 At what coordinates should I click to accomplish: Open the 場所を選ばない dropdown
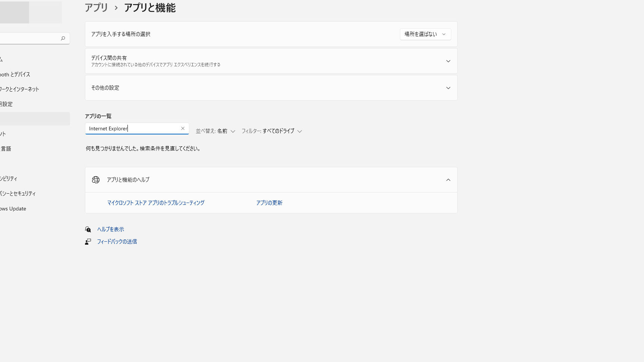(425, 34)
